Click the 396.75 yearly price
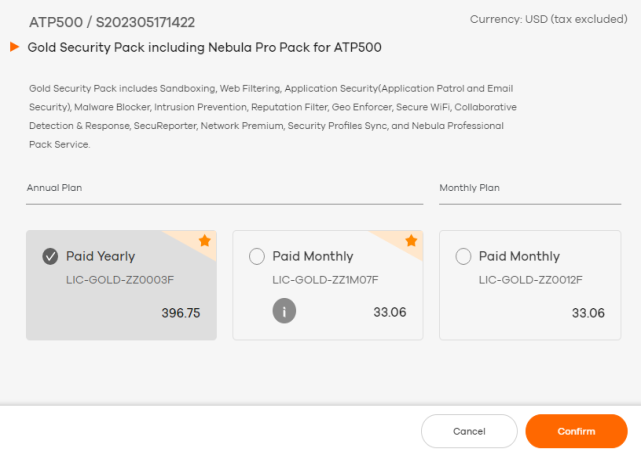This screenshot has height=455, width=641. (181, 313)
